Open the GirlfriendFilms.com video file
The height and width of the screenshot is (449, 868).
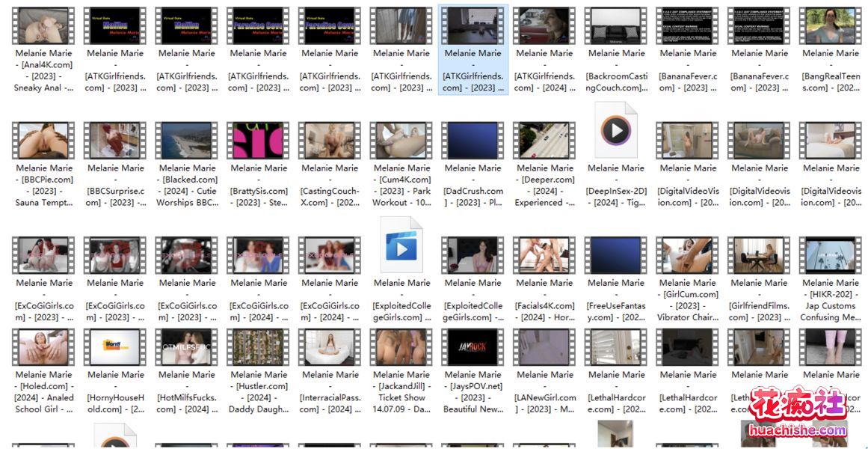tap(759, 256)
